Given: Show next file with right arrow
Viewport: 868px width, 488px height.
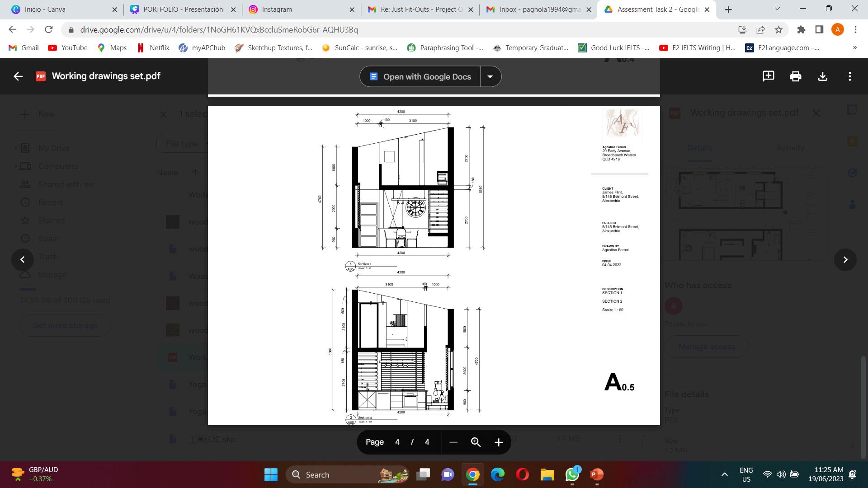Looking at the screenshot, I should pos(845,260).
